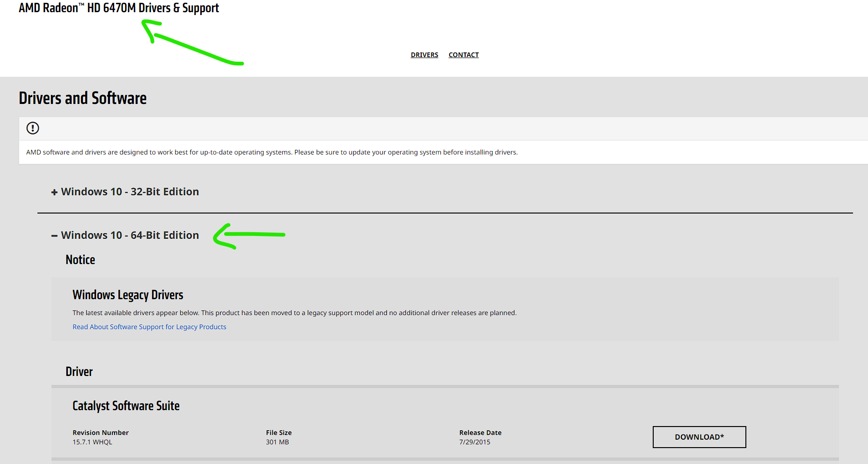This screenshot has width=868, height=464.
Task: Click the Driver section heading
Action: tap(79, 372)
